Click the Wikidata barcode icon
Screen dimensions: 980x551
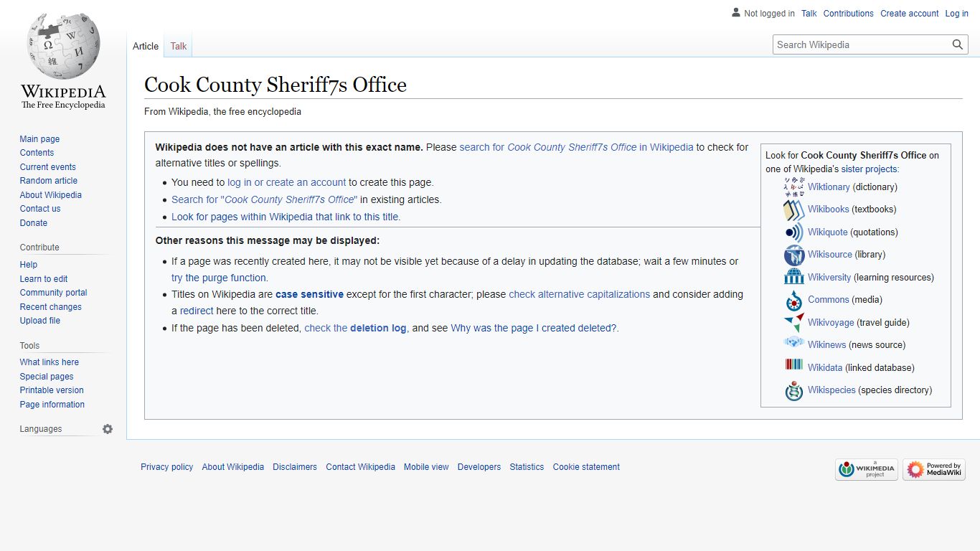pos(794,365)
